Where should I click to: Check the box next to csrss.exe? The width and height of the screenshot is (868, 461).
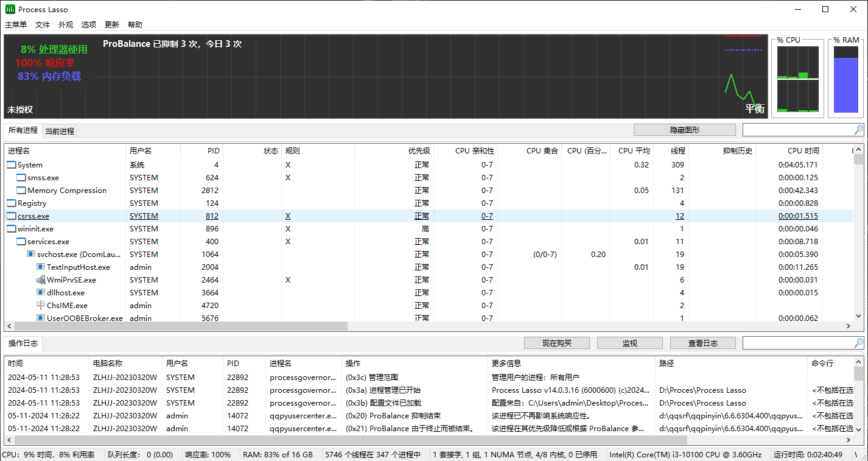coord(10,216)
